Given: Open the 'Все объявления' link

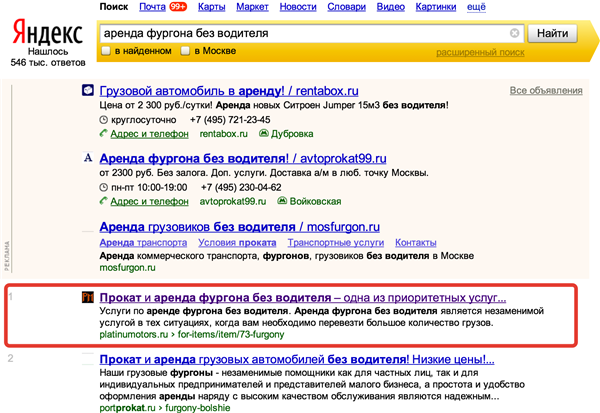Looking at the screenshot, I should 546,90.
